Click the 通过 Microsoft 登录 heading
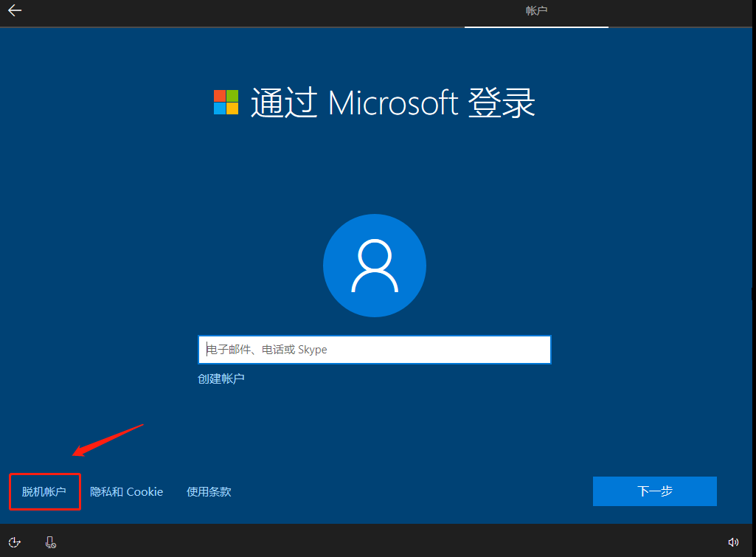Screen dimensions: 756x557 pyautogui.click(x=392, y=103)
